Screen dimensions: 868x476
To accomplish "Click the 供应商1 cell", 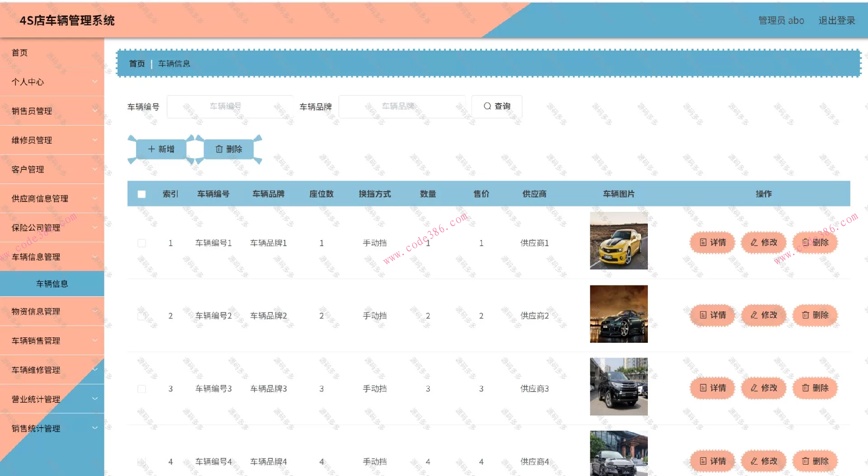I will pos(534,243).
